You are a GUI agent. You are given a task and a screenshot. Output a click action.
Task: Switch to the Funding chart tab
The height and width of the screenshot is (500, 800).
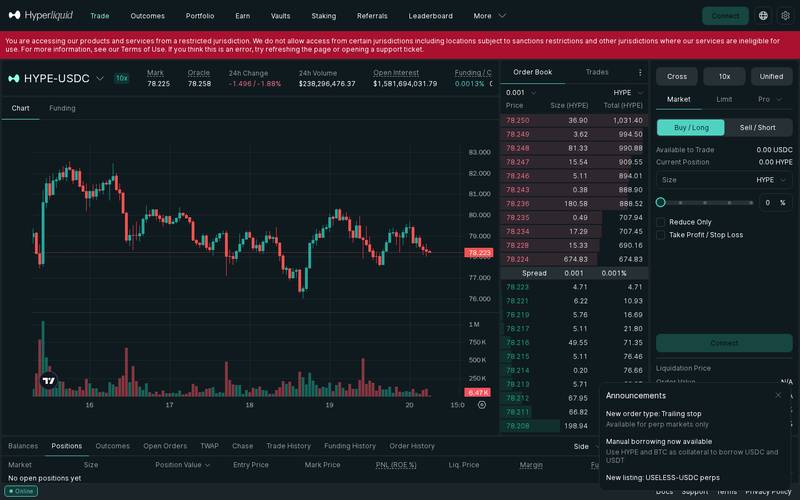tap(62, 108)
